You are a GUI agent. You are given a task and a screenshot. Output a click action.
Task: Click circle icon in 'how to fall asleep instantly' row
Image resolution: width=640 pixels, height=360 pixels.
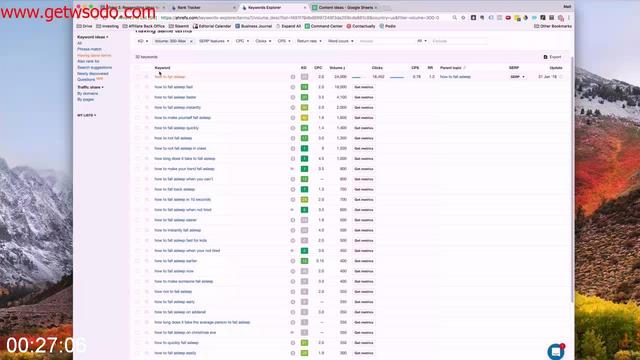tap(293, 107)
